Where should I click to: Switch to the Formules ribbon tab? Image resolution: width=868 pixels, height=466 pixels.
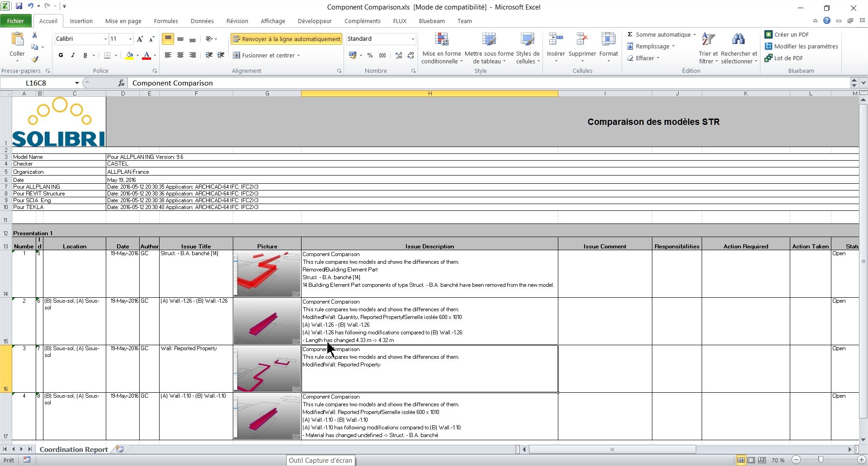(x=165, y=21)
